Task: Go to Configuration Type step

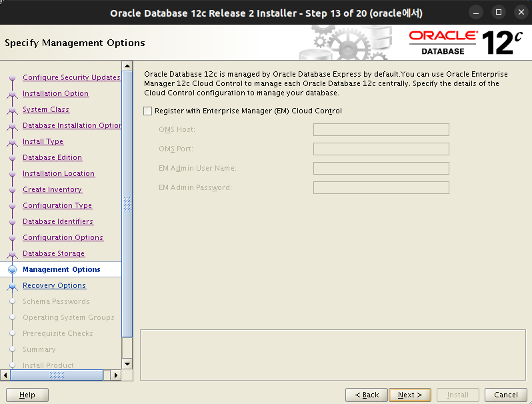Action: (57, 205)
